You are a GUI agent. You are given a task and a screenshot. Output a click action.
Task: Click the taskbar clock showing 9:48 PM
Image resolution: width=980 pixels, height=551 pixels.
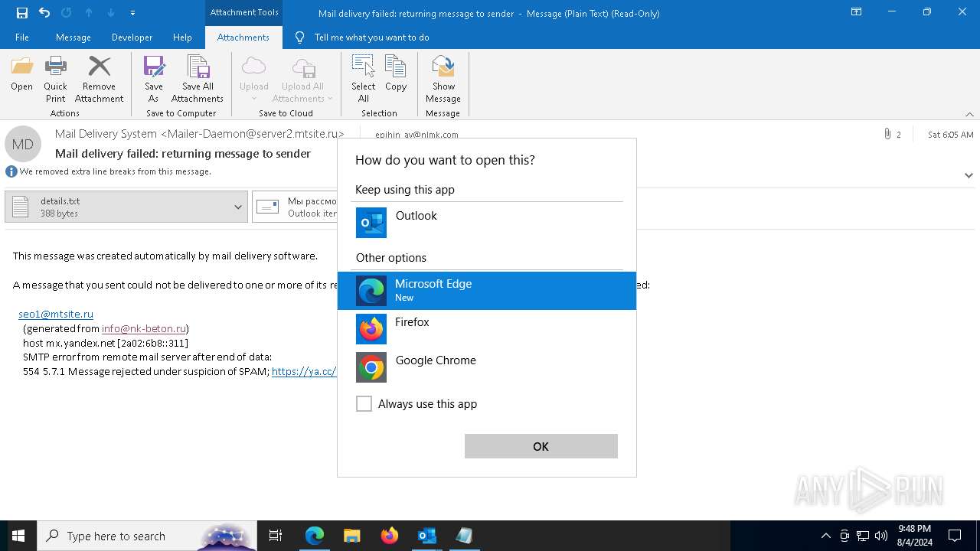click(913, 536)
